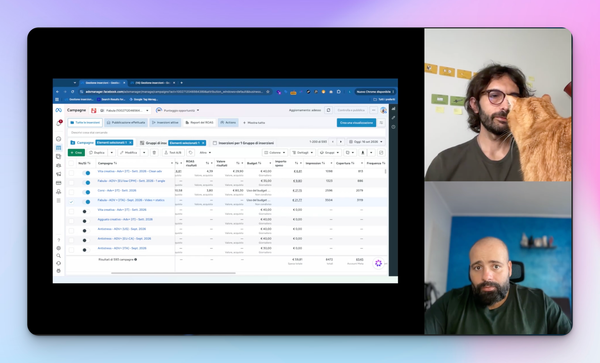Select the Pubblicazione effettuata filter tab
Viewport: 600px width, 363px height.
point(126,123)
